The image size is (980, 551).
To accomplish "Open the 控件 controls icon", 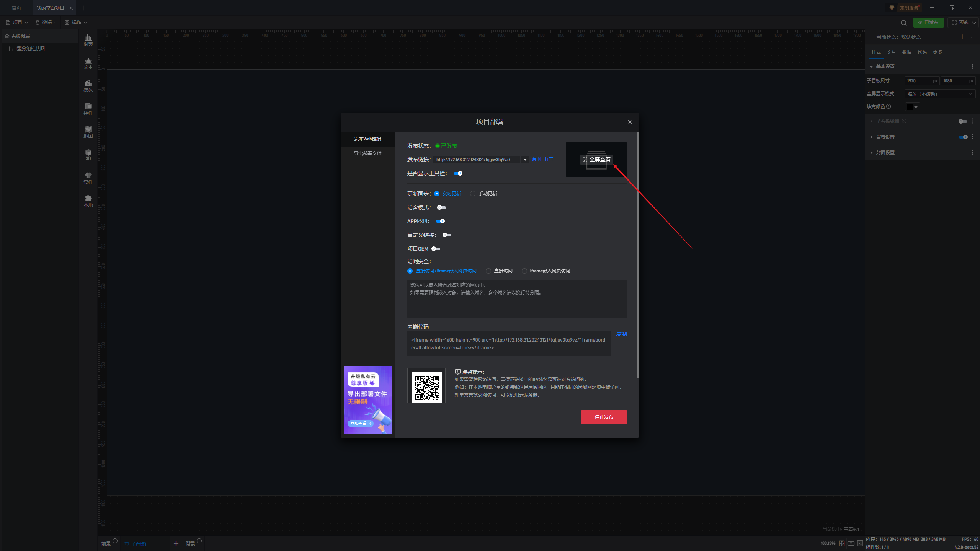I will click(x=88, y=109).
